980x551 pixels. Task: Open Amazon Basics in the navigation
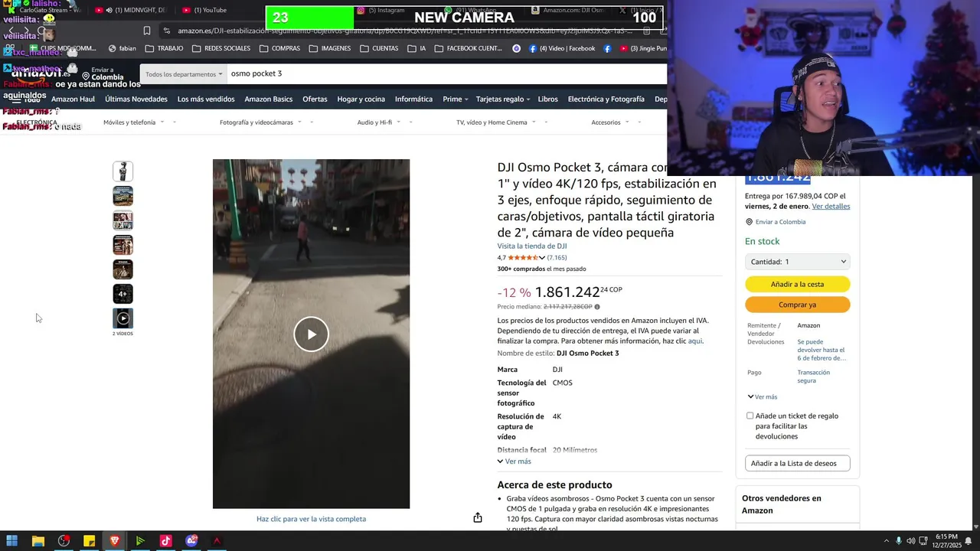click(269, 99)
